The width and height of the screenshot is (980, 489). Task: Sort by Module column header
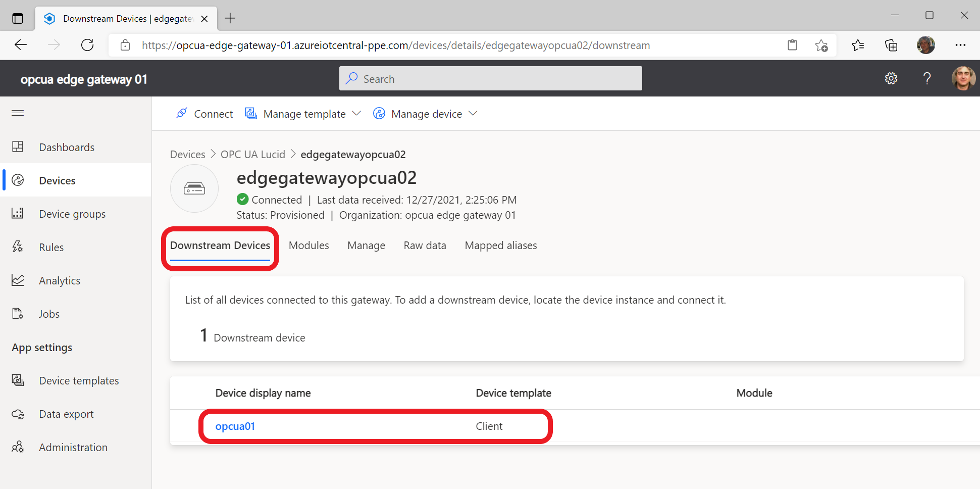point(754,393)
